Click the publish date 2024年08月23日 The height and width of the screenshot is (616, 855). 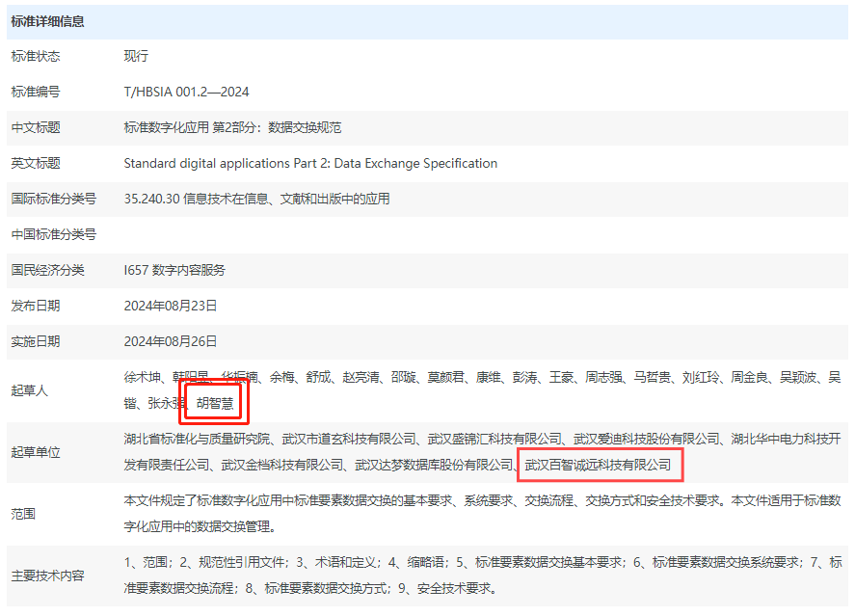[171, 306]
